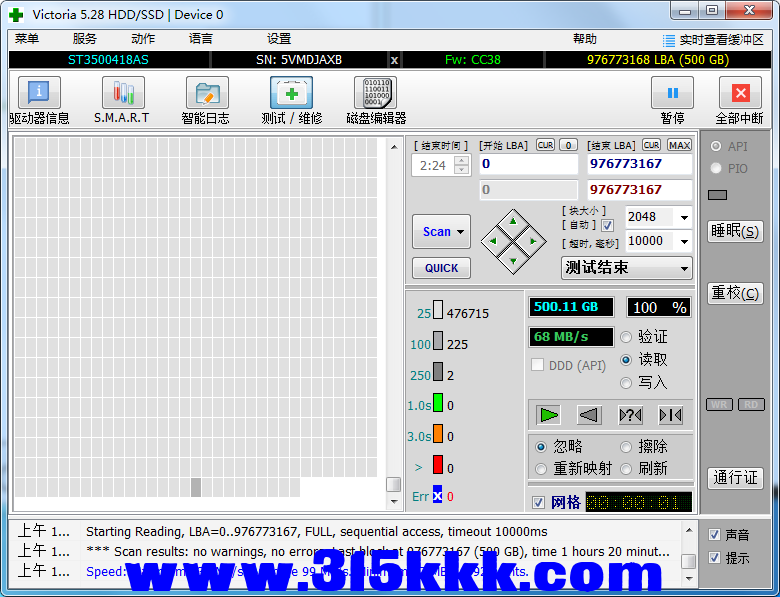Click the red > block color swatch
The height and width of the screenshot is (597, 780).
point(438,465)
